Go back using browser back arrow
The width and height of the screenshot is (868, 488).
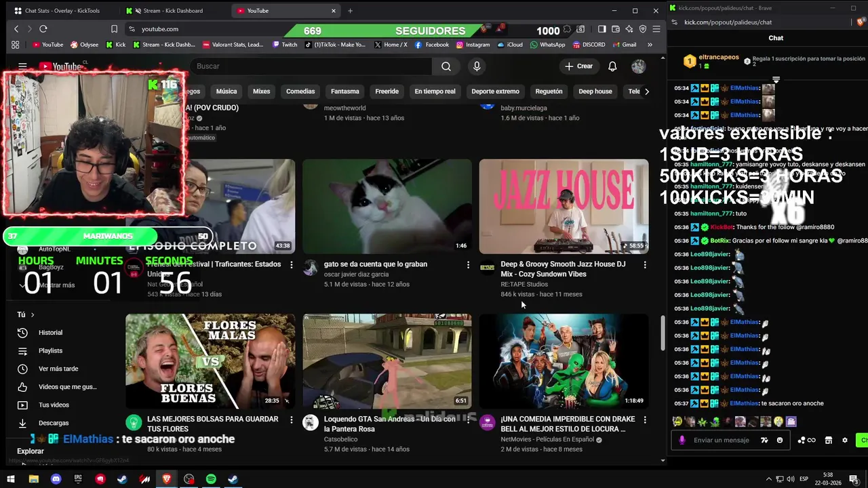click(x=17, y=29)
